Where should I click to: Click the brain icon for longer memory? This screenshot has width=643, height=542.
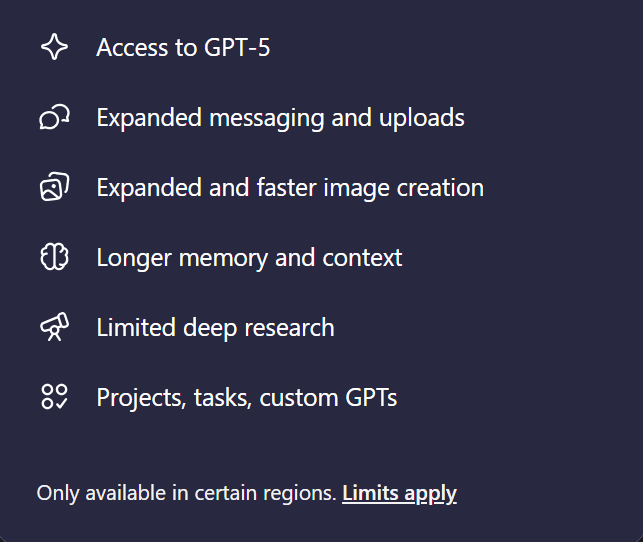coord(54,257)
